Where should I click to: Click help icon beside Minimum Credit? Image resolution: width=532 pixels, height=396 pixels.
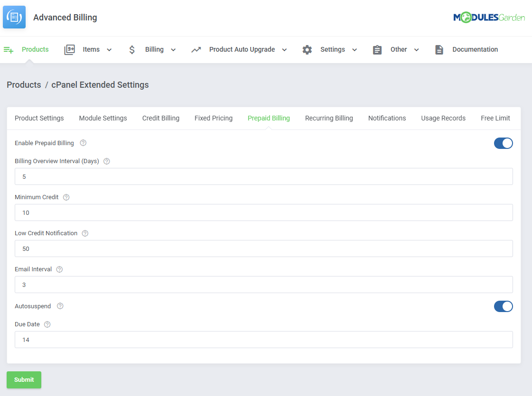66,197
